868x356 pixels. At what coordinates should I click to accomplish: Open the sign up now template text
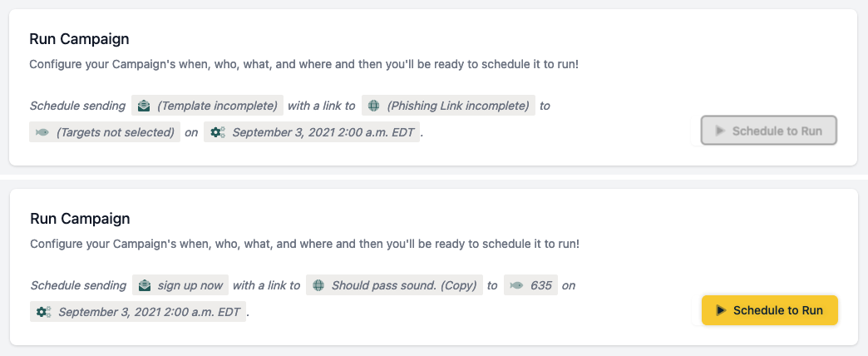coord(190,285)
